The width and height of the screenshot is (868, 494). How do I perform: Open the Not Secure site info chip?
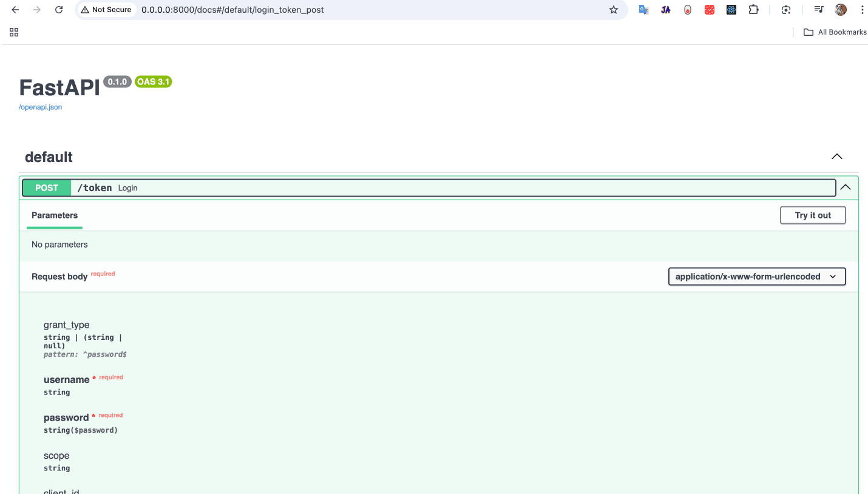106,10
